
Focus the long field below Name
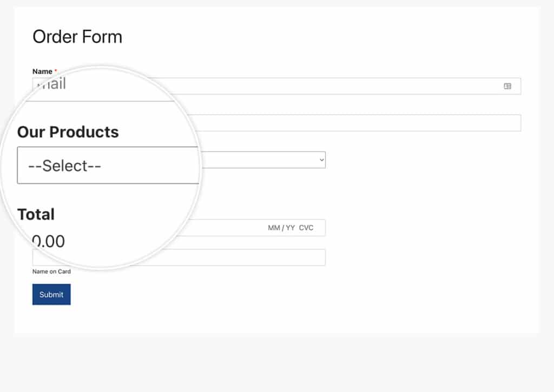[353, 123]
